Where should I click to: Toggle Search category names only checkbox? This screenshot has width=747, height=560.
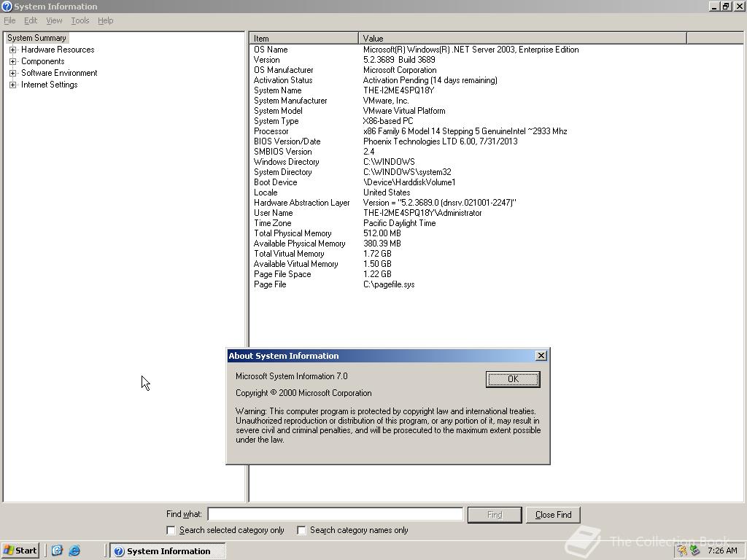(x=301, y=530)
